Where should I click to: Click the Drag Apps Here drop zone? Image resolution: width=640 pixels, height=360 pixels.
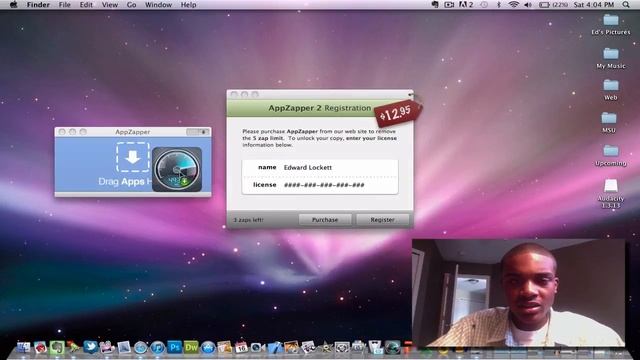coord(133,158)
